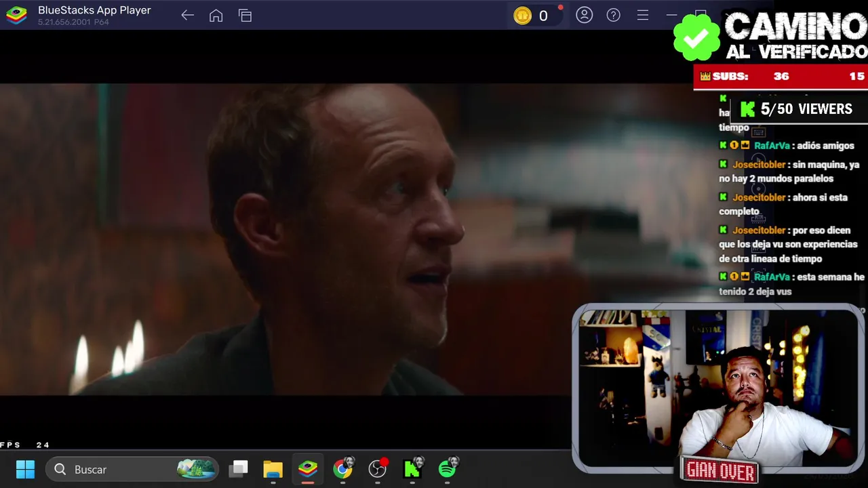The width and height of the screenshot is (868, 488).
Task: Select BlueStacks in the taskbar
Action: point(308,469)
